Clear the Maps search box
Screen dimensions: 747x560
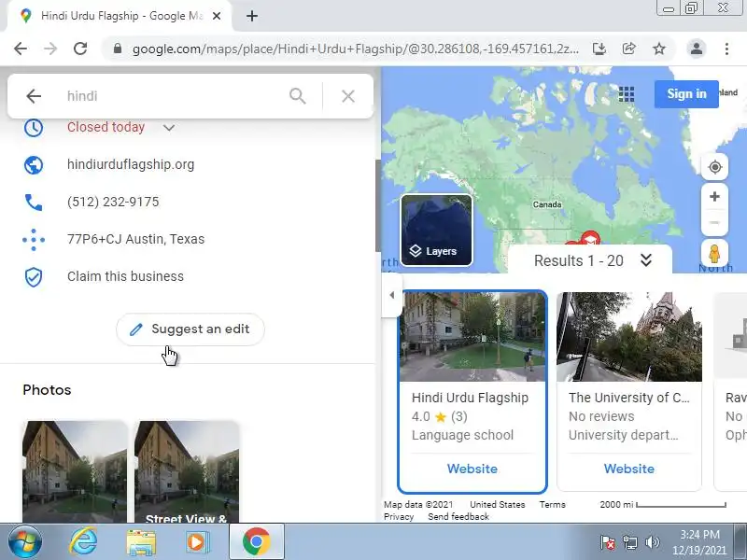click(348, 96)
